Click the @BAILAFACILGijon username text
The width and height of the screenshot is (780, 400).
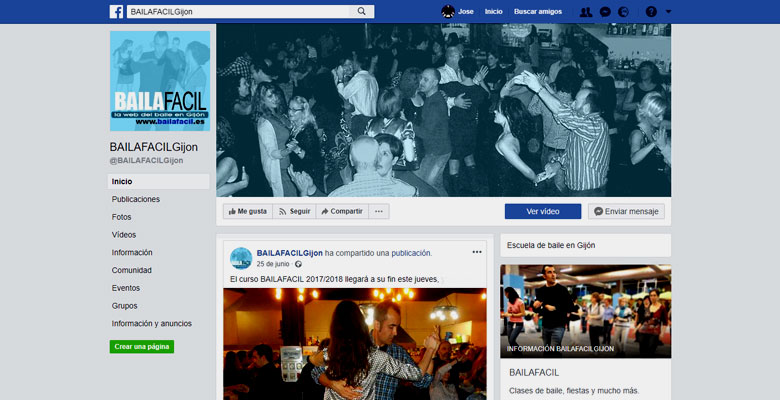(x=146, y=161)
